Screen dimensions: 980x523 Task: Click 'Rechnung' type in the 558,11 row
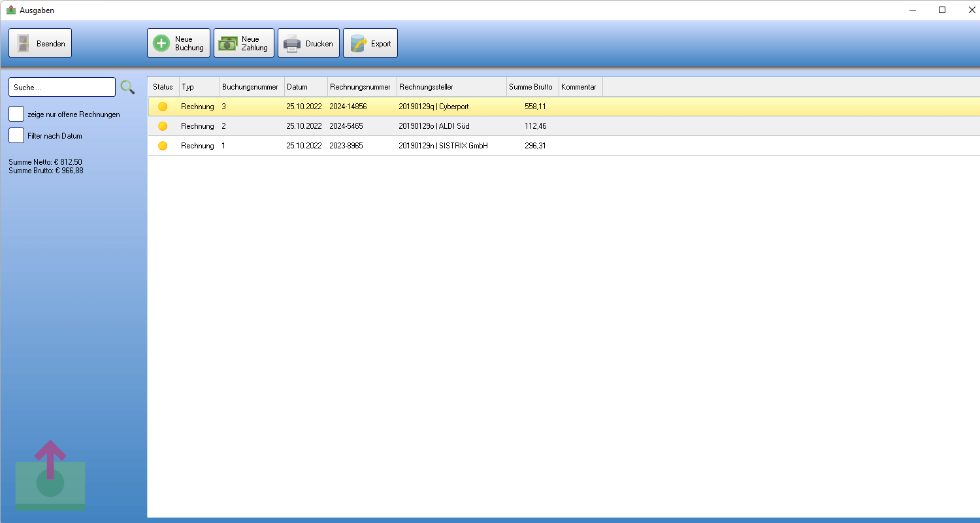[x=197, y=107]
